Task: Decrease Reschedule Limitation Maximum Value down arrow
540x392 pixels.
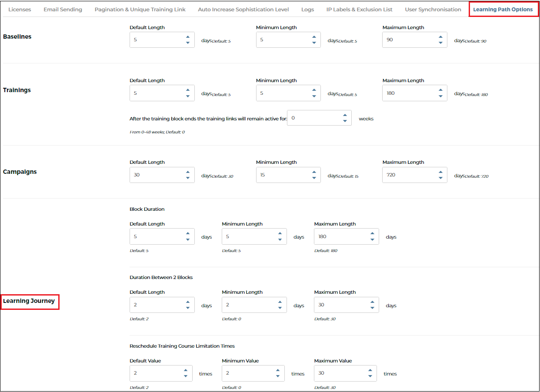Action: point(370,376)
